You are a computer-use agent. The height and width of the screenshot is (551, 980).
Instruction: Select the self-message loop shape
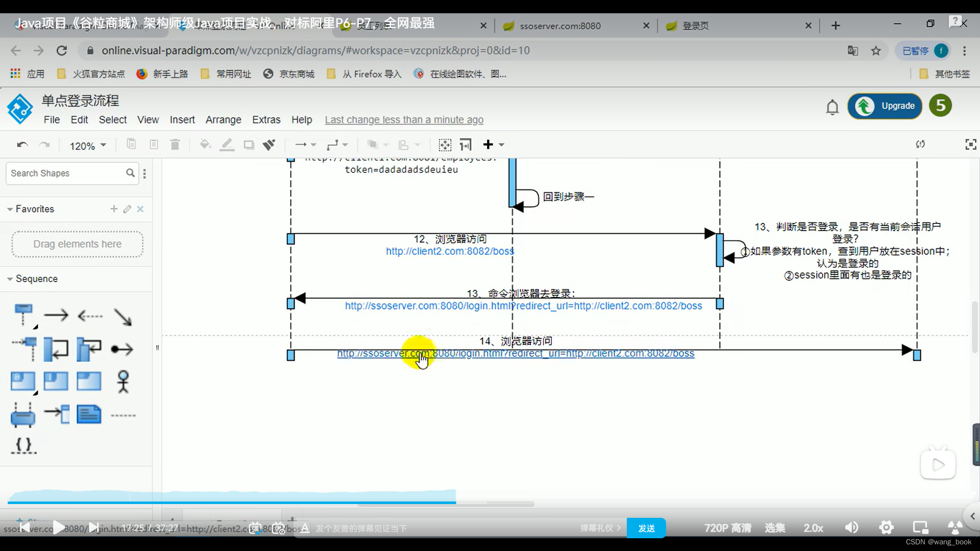pos(56,349)
